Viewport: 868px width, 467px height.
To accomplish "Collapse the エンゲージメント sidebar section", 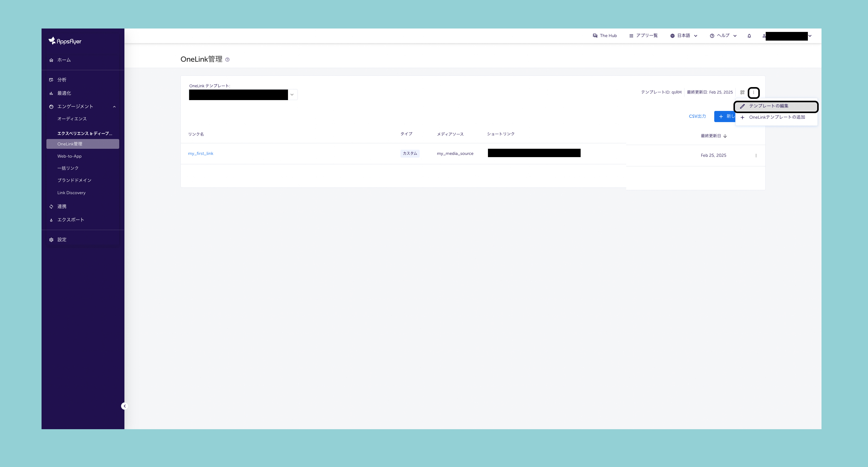I will 114,107.
